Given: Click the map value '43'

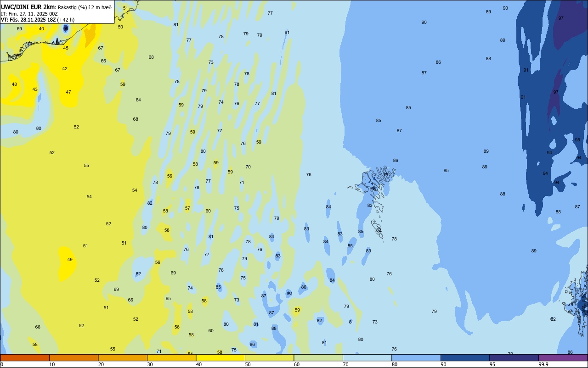Looking at the screenshot, I should pos(35,89).
